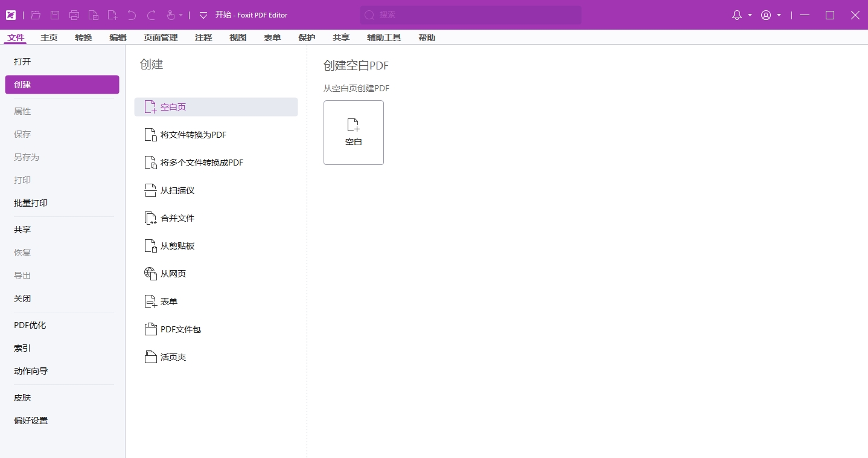The height and width of the screenshot is (458, 868).
Task: Choose the 从剪贴板 label
Action: pyautogui.click(x=177, y=246)
